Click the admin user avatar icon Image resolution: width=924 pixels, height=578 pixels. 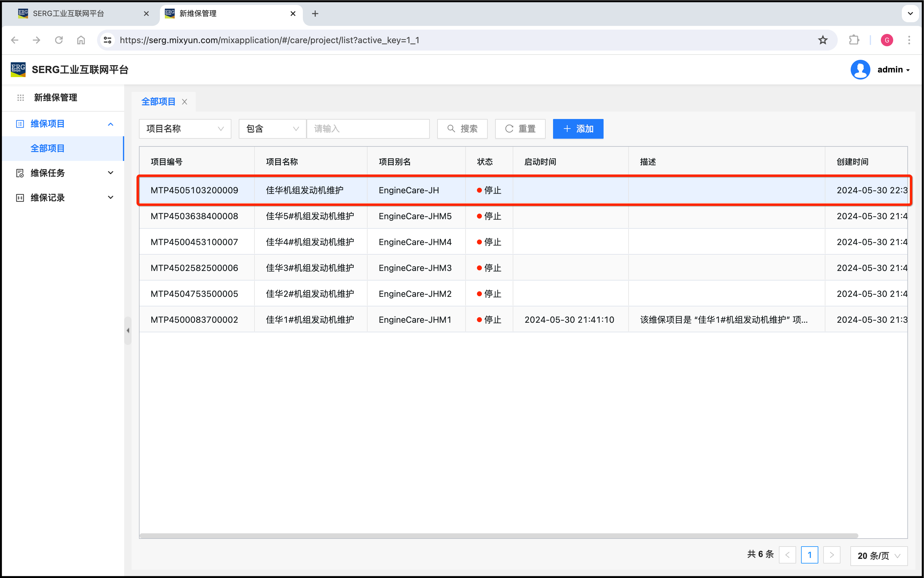point(860,70)
